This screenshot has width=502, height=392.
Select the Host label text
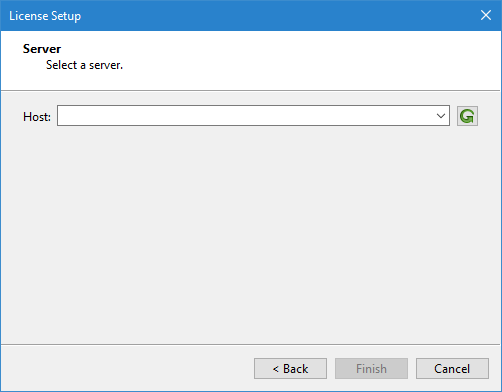coord(37,117)
